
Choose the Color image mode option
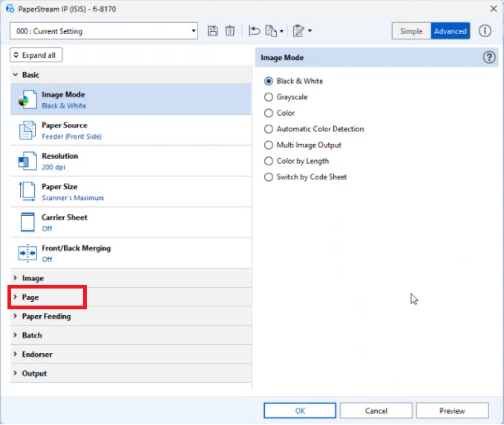pyautogui.click(x=269, y=113)
